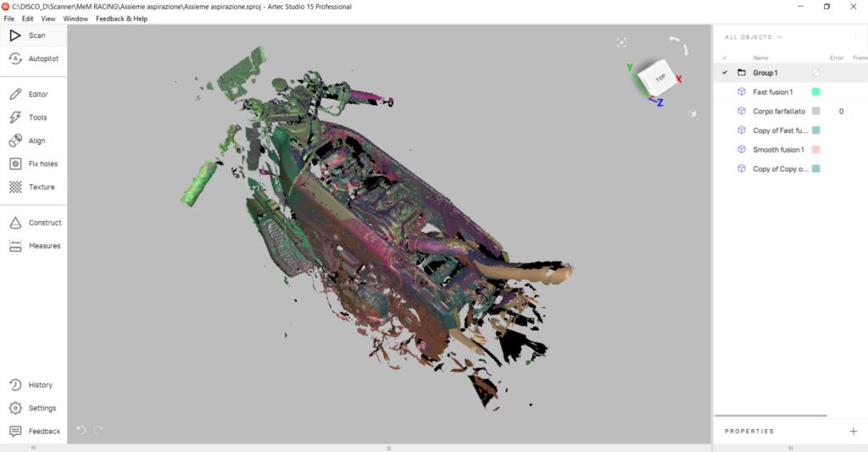Click the horizontal scrollbar under the objects list
This screenshot has width=868, height=452.
pyautogui.click(x=771, y=416)
